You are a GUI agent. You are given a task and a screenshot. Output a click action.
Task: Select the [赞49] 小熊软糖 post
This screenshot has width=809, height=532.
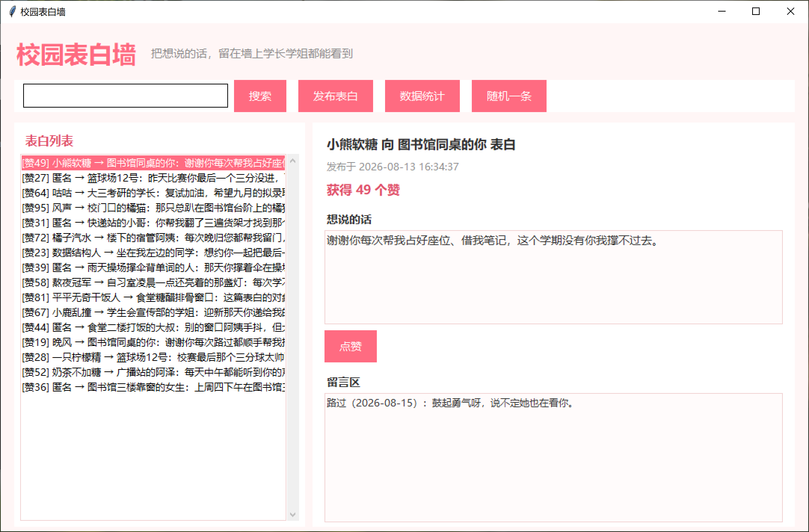153,163
